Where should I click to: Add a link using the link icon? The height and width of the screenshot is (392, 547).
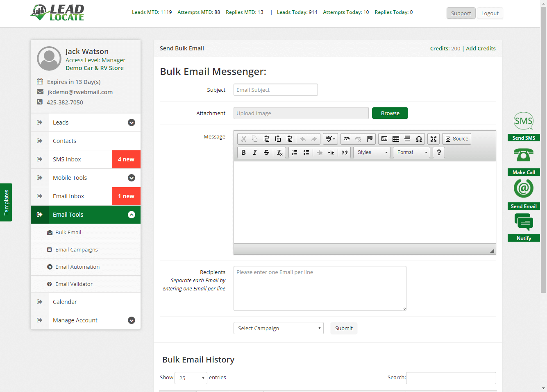click(x=347, y=139)
